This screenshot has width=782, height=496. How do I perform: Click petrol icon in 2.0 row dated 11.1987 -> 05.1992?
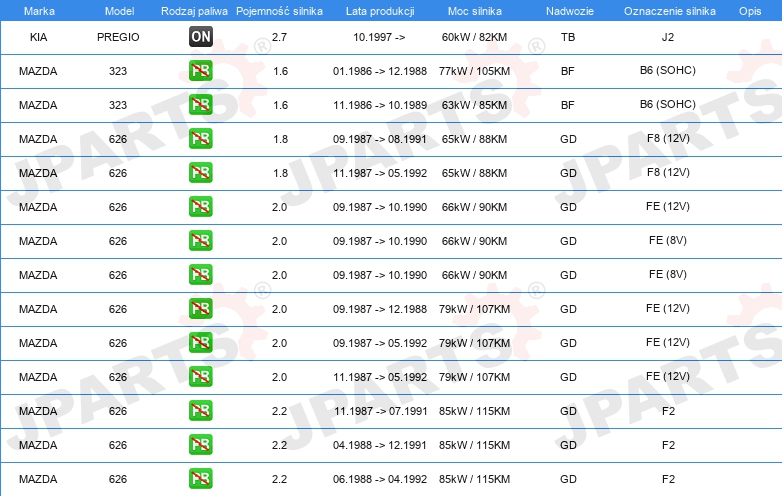pyautogui.click(x=200, y=376)
